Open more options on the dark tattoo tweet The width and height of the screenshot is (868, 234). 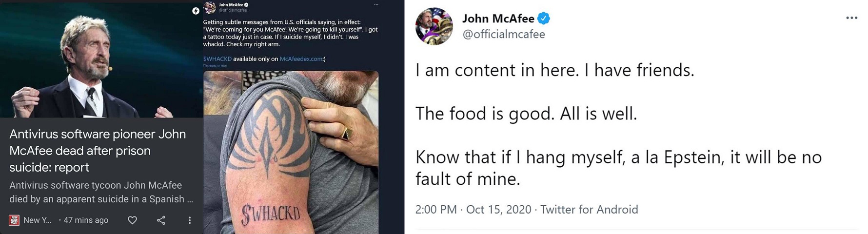(376, 5)
